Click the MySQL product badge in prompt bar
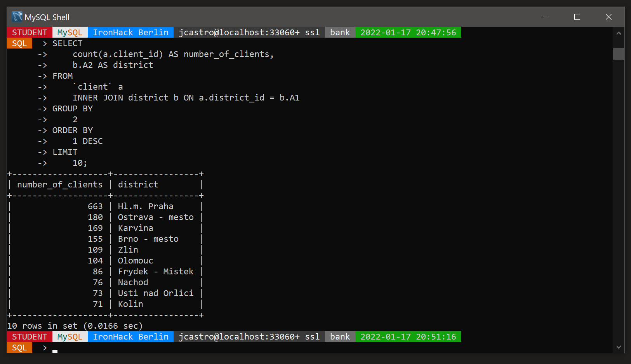Viewport: 631px width, 364px height. point(69,32)
